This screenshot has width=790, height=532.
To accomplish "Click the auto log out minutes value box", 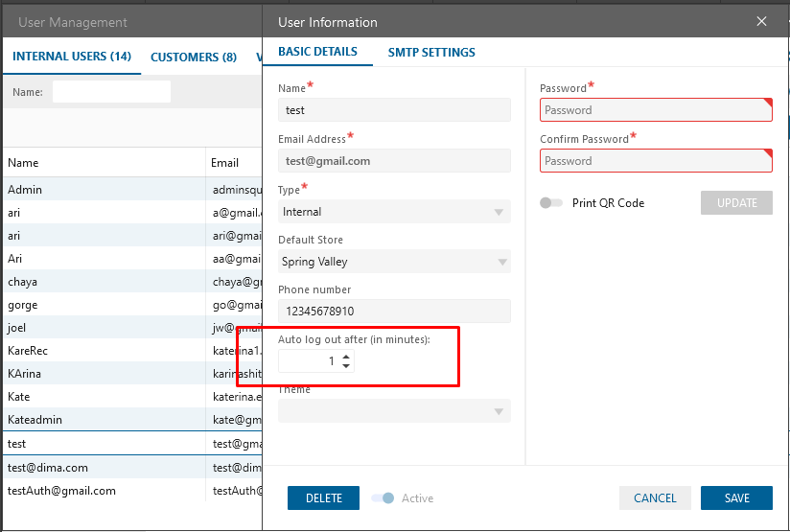I will click(309, 360).
